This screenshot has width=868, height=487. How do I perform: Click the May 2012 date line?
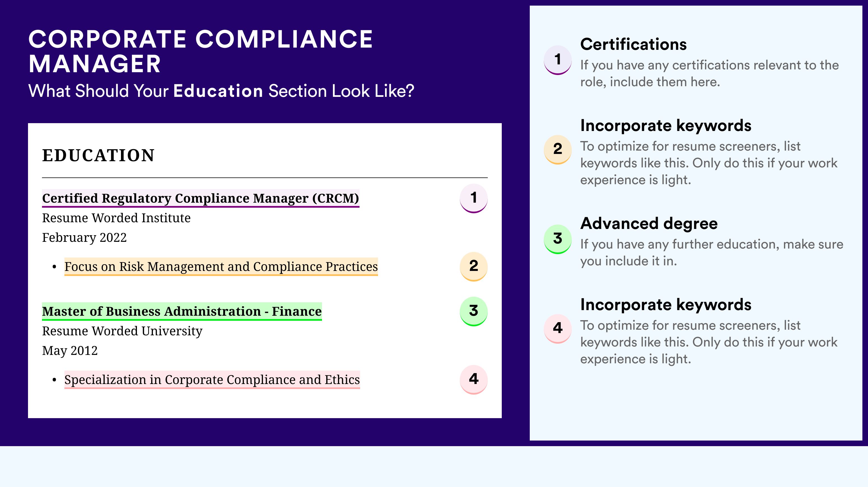70,351
